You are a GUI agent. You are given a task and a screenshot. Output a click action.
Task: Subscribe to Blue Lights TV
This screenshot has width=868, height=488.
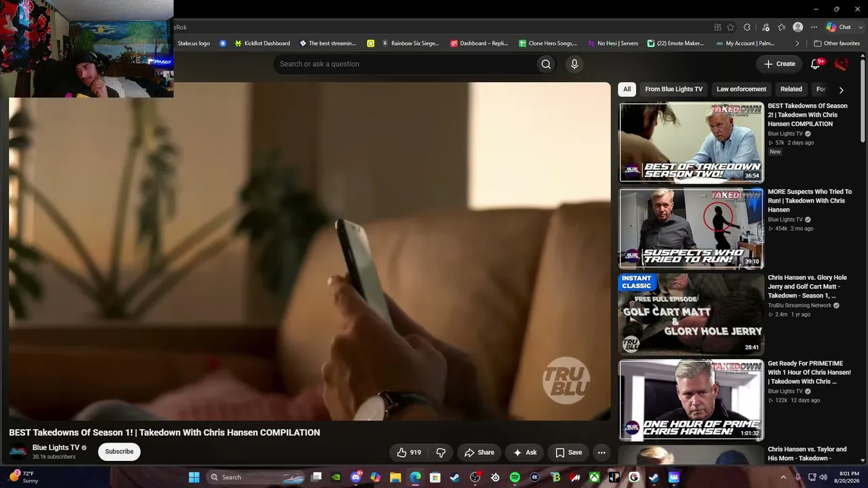coord(119,451)
